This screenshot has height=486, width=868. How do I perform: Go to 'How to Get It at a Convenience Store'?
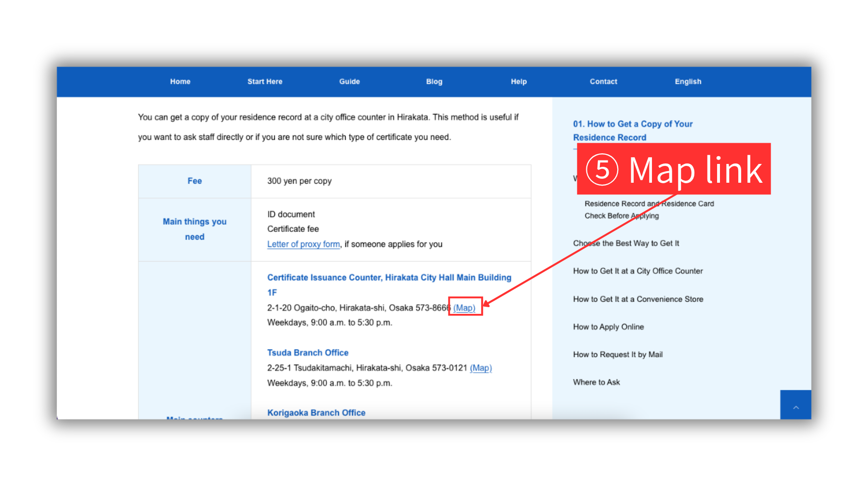(638, 299)
